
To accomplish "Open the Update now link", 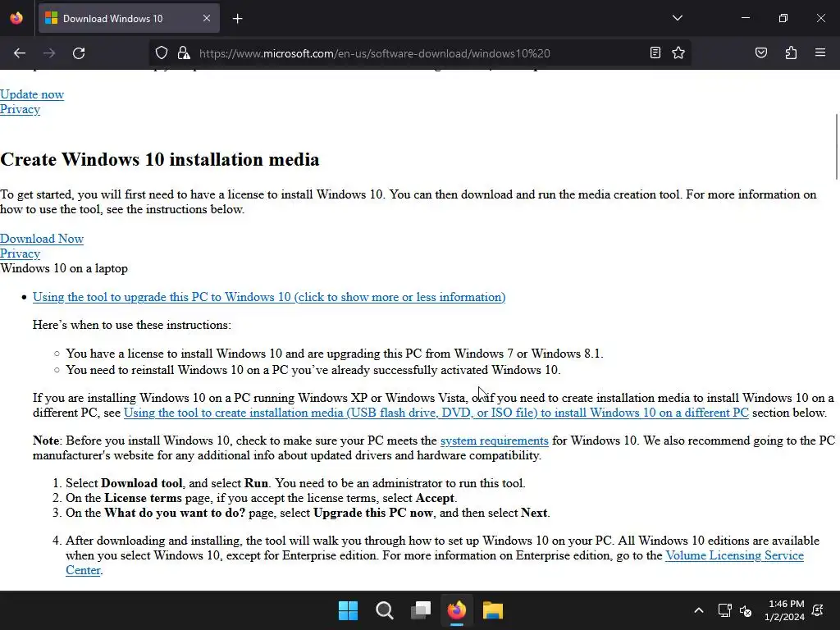I will pyautogui.click(x=32, y=94).
